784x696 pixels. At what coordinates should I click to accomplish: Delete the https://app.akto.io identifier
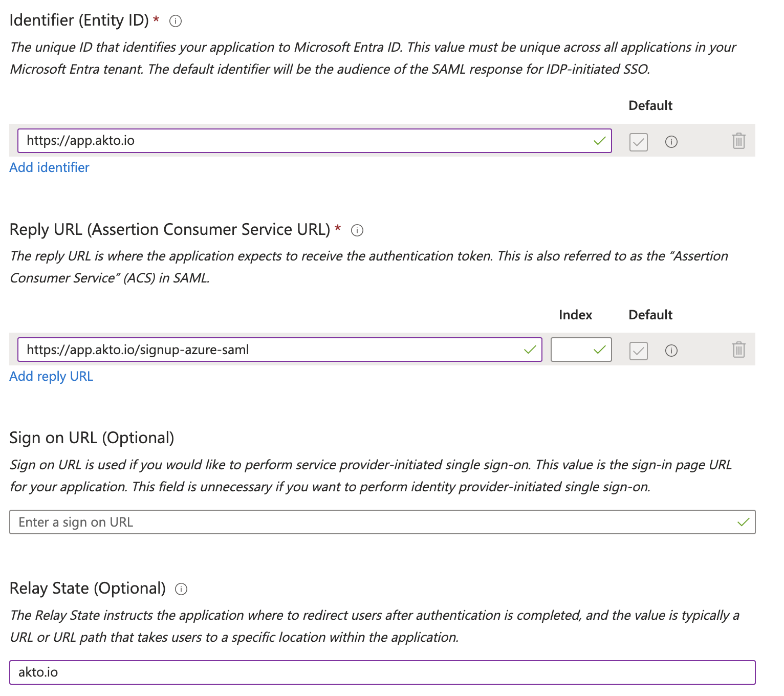[x=739, y=141]
